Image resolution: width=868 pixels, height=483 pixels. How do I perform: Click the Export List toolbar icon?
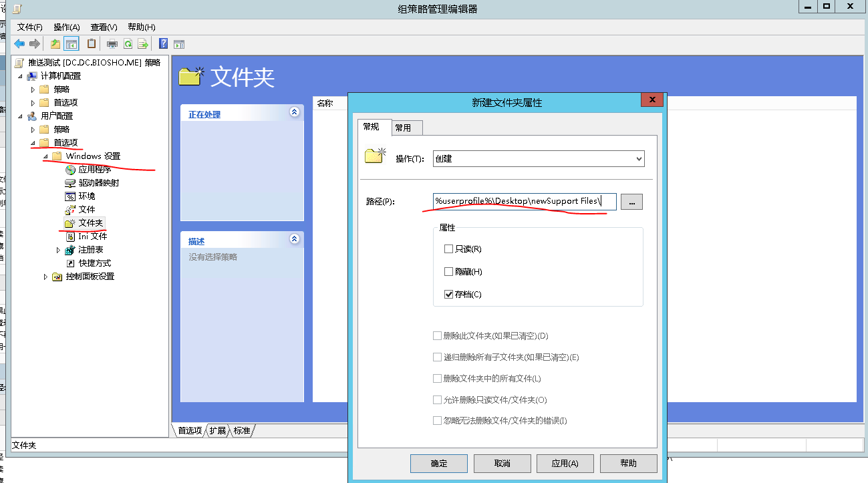pos(143,44)
